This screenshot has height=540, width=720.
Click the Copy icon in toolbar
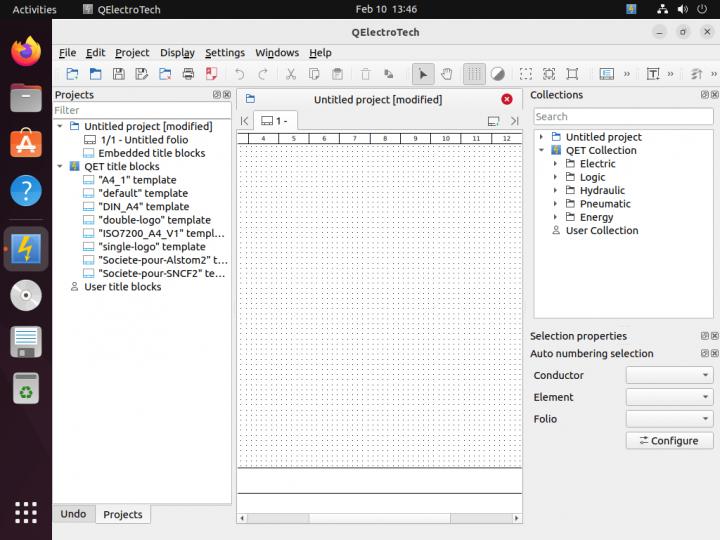[314, 74]
